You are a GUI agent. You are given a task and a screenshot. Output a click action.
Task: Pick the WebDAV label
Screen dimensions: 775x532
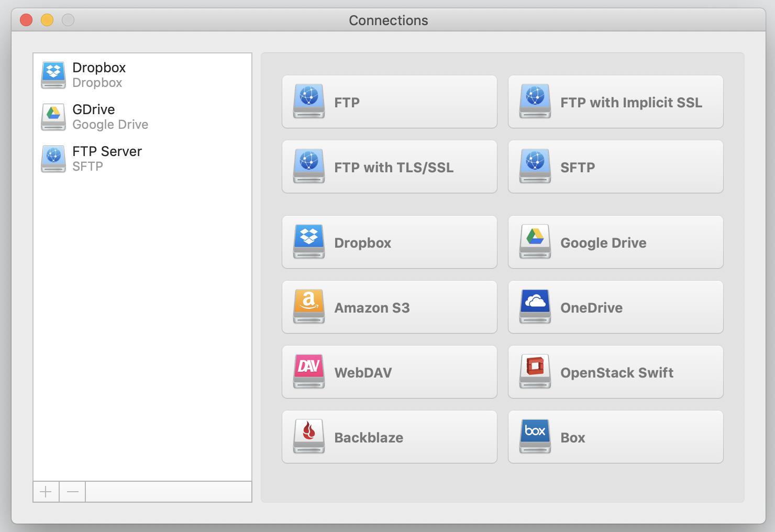363,372
